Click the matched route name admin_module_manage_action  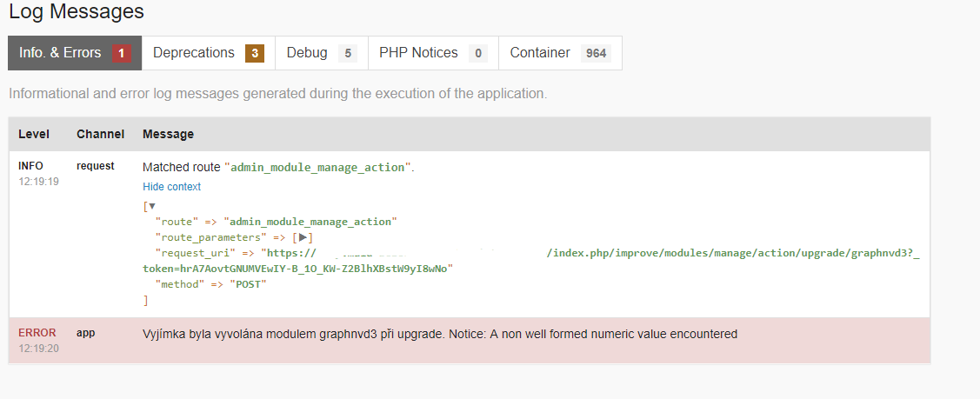[x=318, y=168]
